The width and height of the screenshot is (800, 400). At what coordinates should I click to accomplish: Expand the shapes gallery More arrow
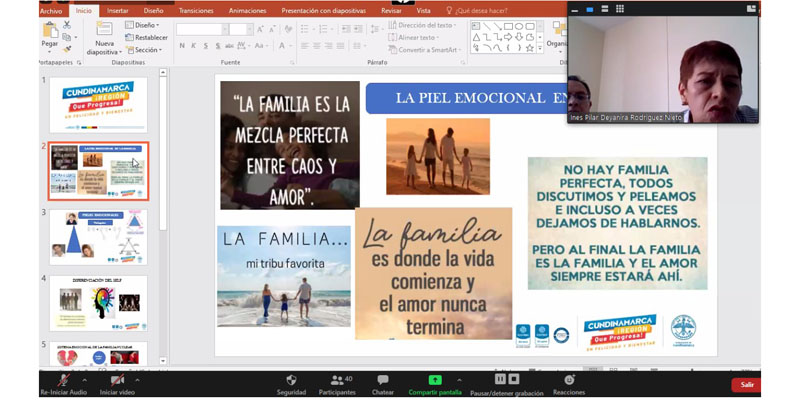click(x=540, y=48)
